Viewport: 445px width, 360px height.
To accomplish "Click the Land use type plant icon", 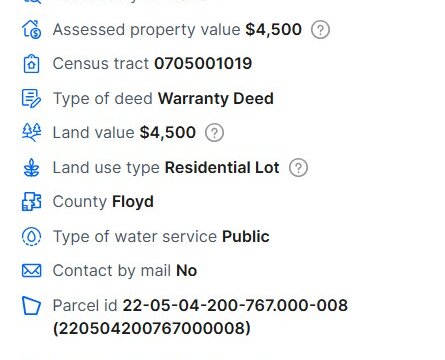I will (32, 167).
